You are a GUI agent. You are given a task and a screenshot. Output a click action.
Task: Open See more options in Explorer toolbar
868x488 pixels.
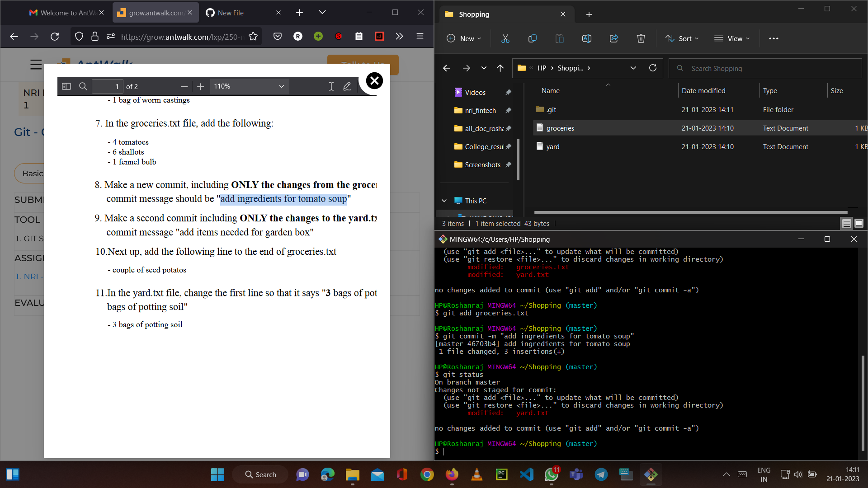point(774,38)
